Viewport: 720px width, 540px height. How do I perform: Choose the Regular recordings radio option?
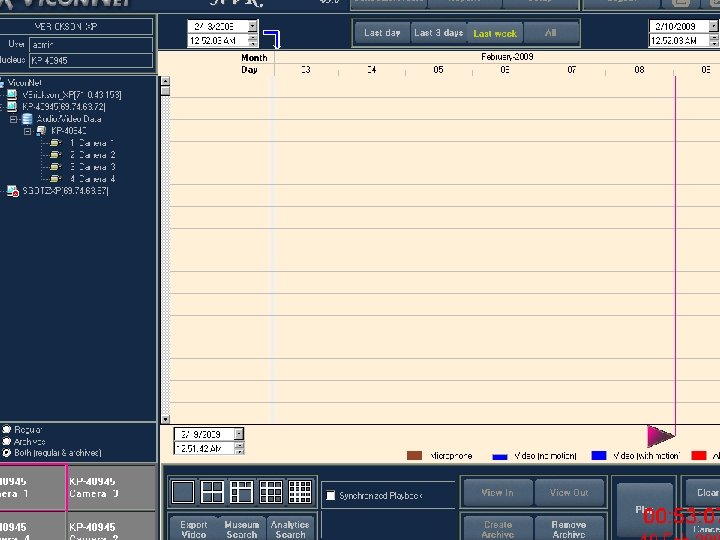click(x=6, y=429)
